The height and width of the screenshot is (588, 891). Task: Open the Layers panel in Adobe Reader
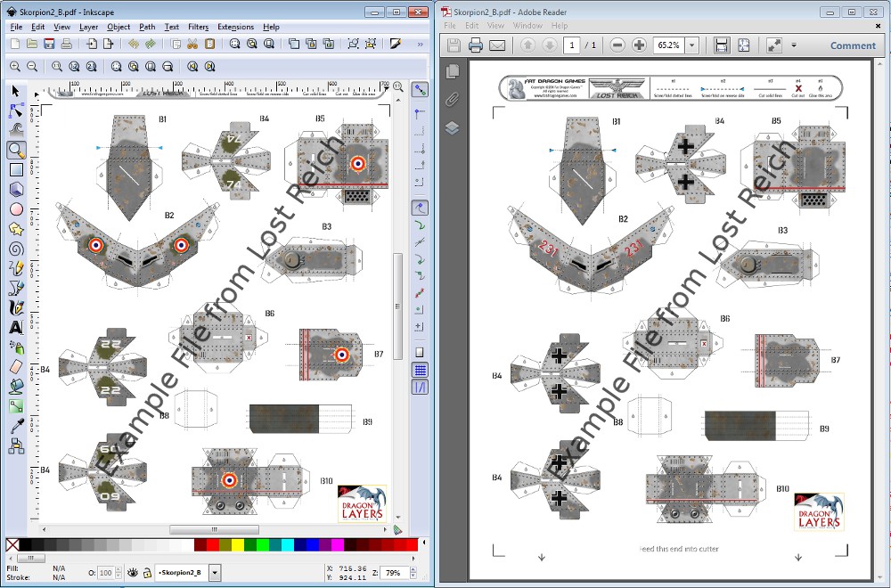click(452, 127)
